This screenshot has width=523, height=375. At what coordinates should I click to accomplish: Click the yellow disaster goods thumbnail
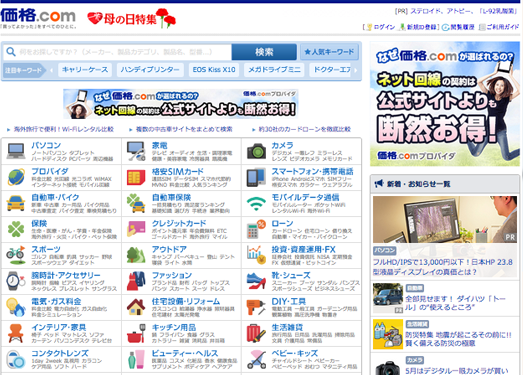[388, 334]
